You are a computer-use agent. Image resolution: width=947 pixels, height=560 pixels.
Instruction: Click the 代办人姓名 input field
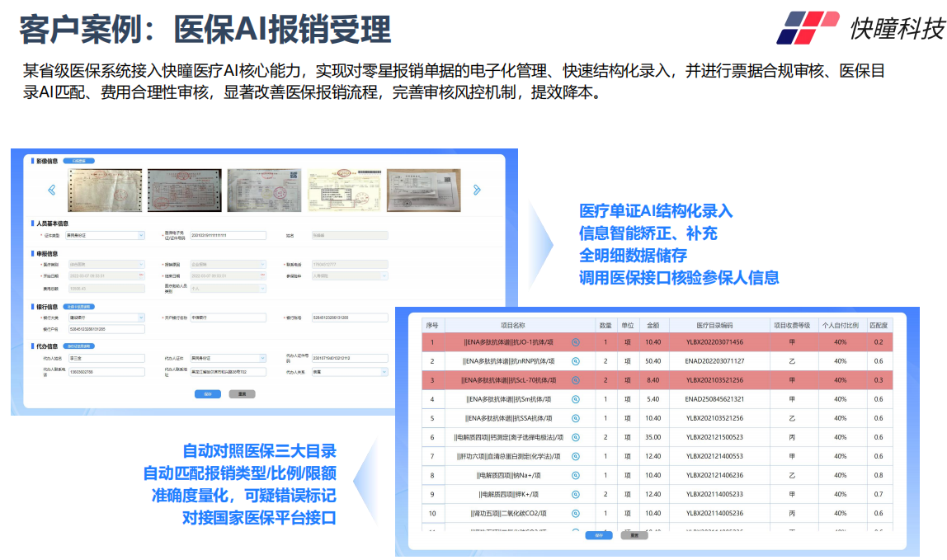106,358
